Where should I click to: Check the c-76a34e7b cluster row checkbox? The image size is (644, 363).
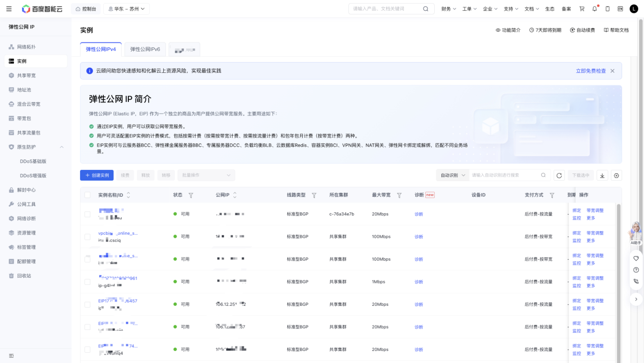87,214
